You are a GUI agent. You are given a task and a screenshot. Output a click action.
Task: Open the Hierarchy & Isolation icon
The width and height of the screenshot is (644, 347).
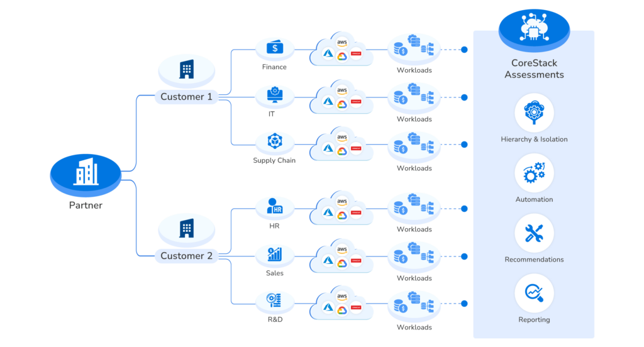(534, 113)
